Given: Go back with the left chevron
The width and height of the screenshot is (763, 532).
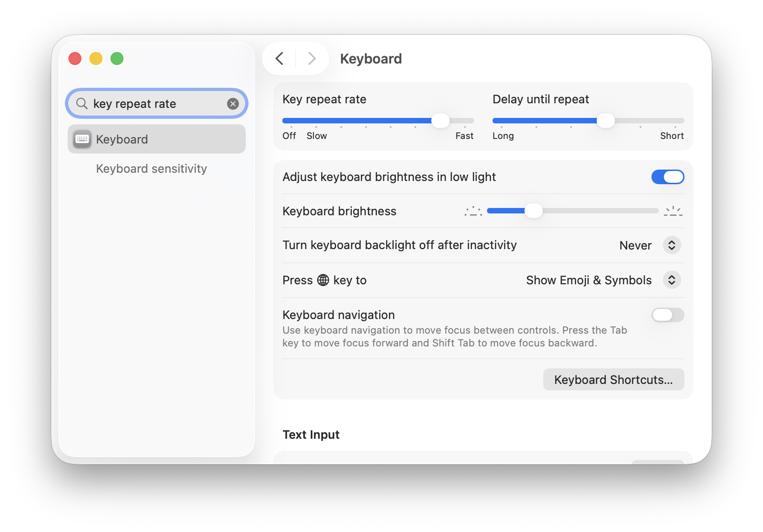Looking at the screenshot, I should pyautogui.click(x=280, y=59).
